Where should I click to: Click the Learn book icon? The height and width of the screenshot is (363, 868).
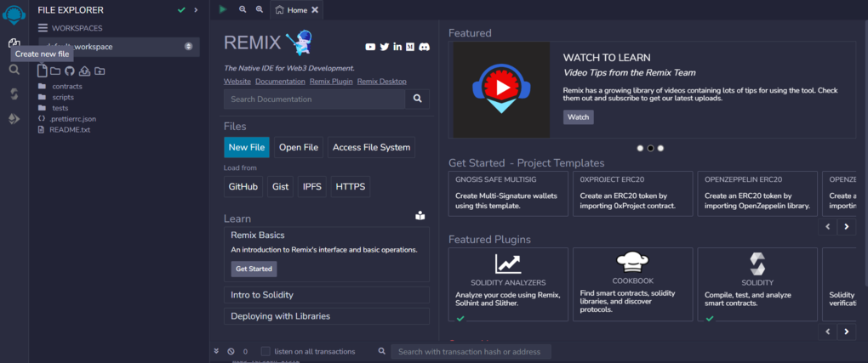tap(420, 216)
